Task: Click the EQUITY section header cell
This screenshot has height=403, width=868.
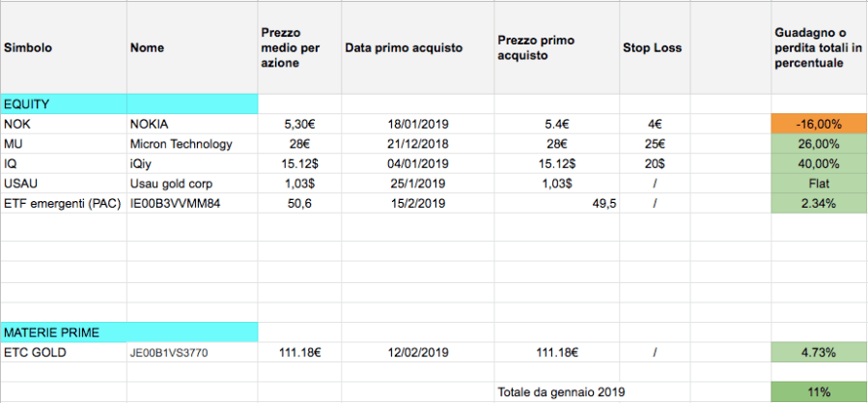Action: point(64,103)
